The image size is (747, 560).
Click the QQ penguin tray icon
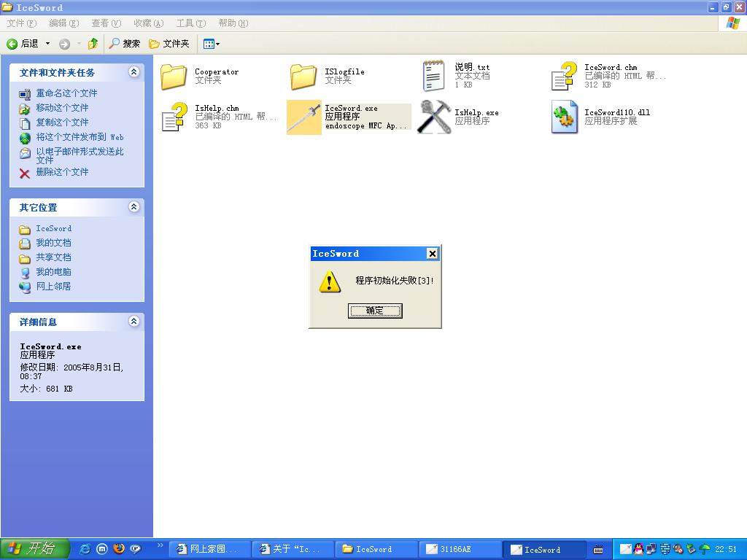[x=638, y=549]
